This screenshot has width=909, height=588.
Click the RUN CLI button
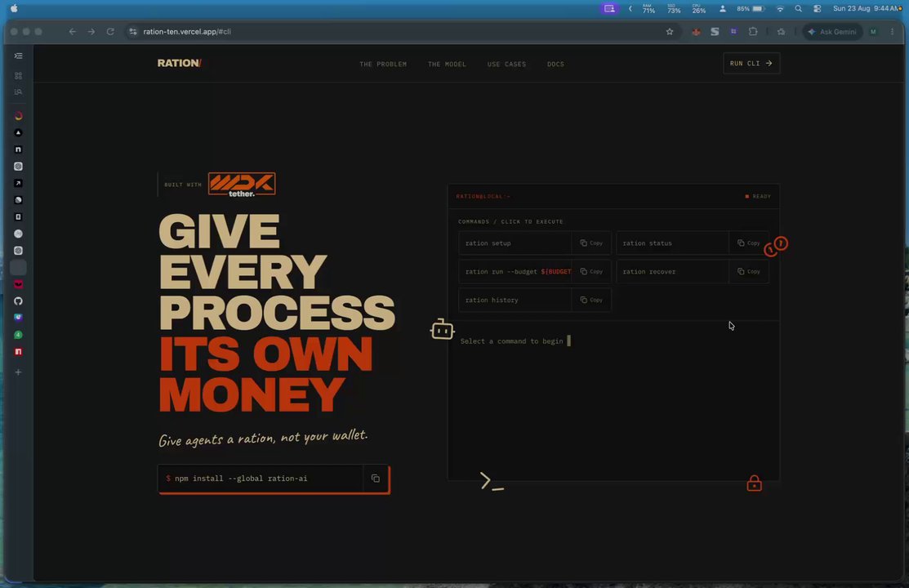point(751,63)
